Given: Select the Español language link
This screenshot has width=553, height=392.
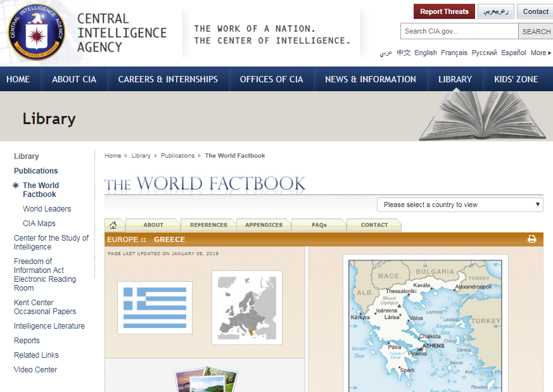Looking at the screenshot, I should click(x=513, y=53).
